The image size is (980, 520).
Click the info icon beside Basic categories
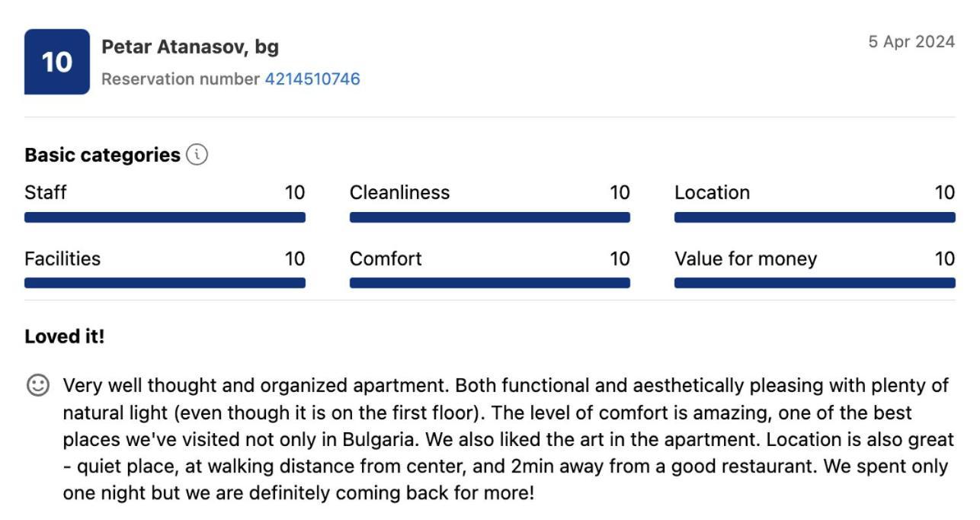(197, 155)
